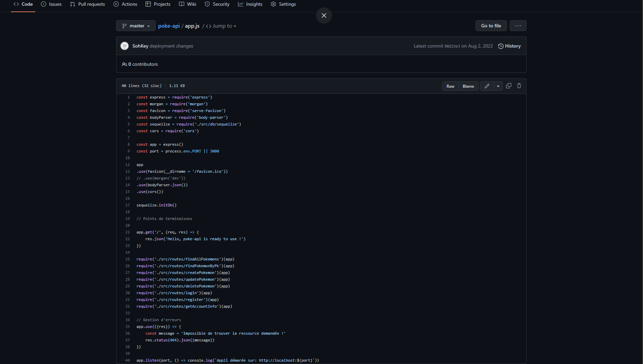Open the Settings tab
The image size is (643, 364).
point(283,4)
